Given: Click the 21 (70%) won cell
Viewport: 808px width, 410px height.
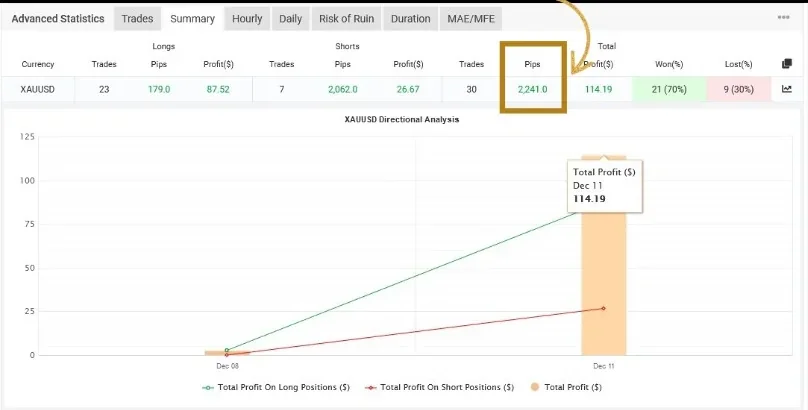Looking at the screenshot, I should tap(669, 89).
